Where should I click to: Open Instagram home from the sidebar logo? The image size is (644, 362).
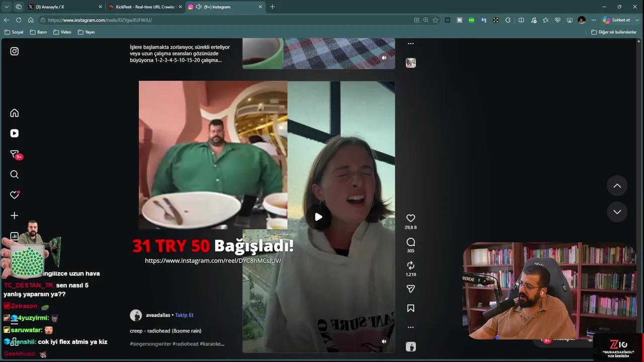(x=15, y=51)
